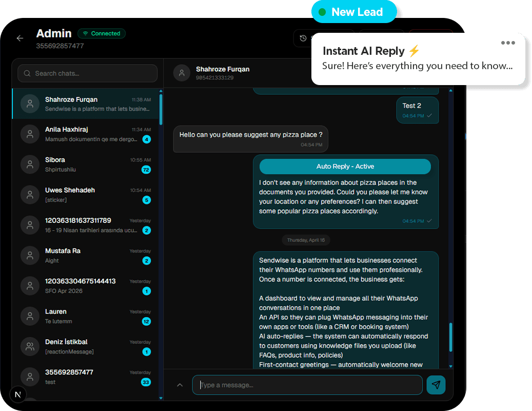
Task: Click unread badge 5 on Uwes Shehadeh
Action: pyautogui.click(x=147, y=200)
